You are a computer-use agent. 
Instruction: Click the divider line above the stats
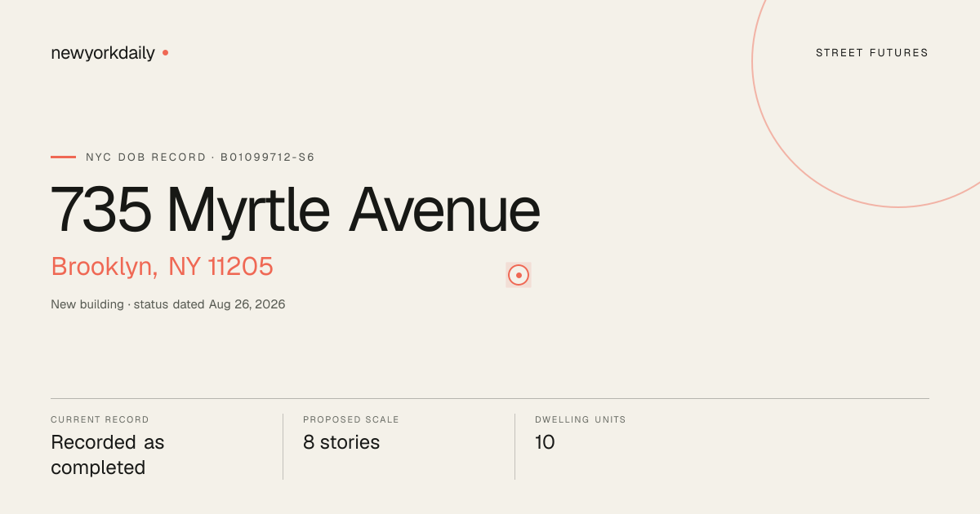(x=490, y=398)
